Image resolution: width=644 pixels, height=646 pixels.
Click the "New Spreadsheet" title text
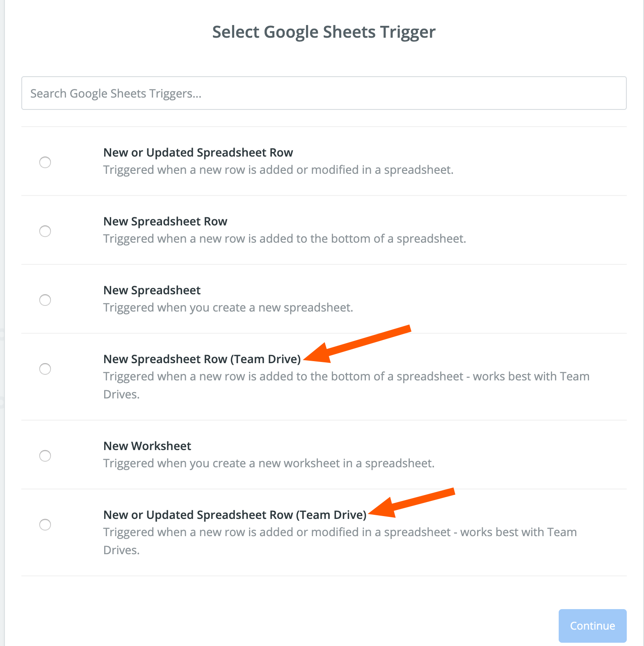[152, 290]
